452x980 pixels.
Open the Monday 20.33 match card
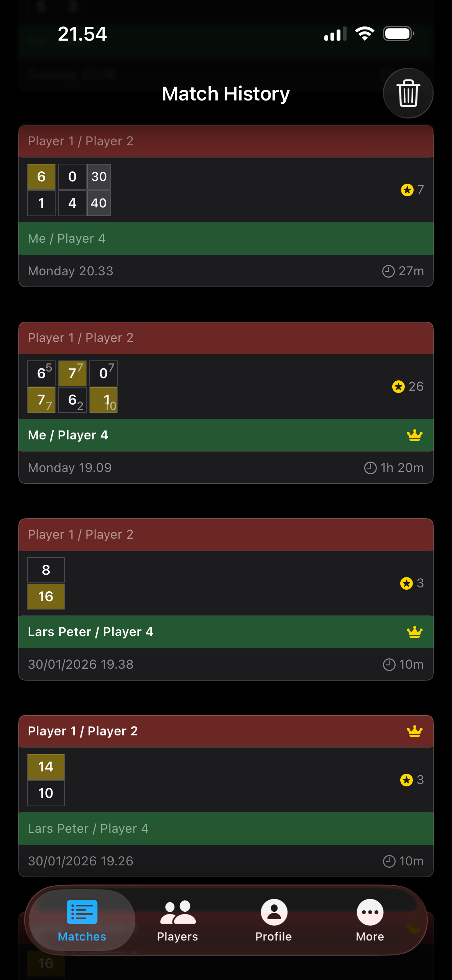coord(226,206)
